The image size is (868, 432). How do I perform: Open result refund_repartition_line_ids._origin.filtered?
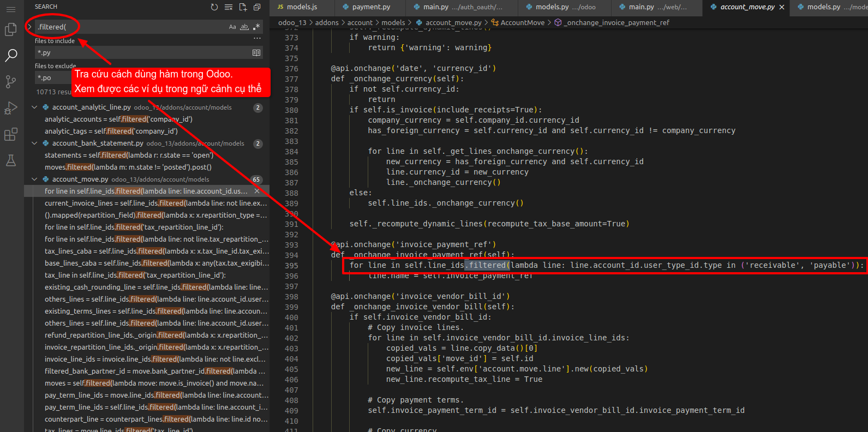tap(157, 335)
